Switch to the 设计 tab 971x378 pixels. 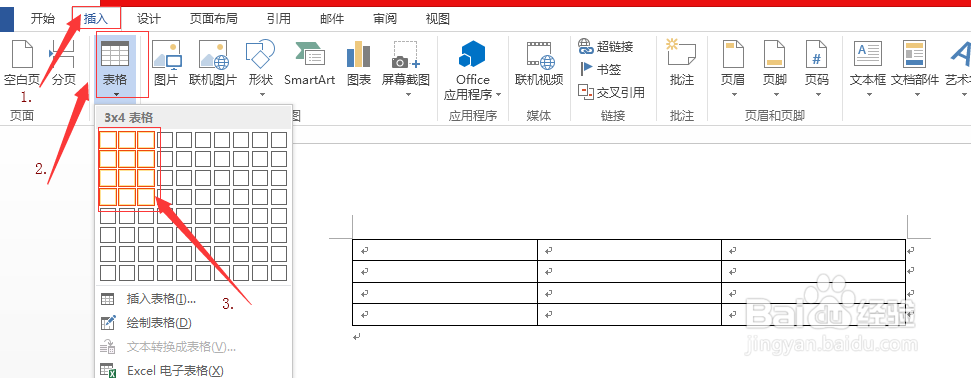pos(149,19)
